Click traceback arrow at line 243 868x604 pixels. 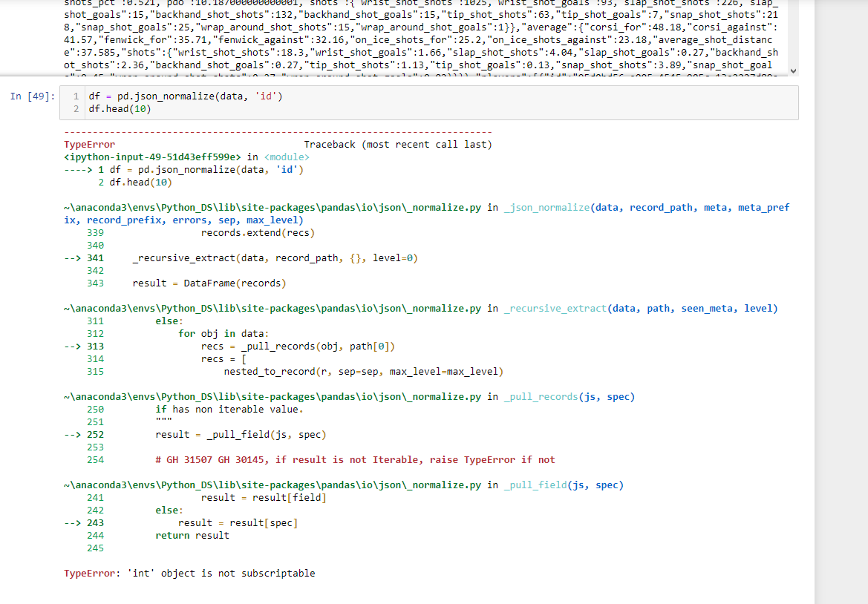(74, 523)
